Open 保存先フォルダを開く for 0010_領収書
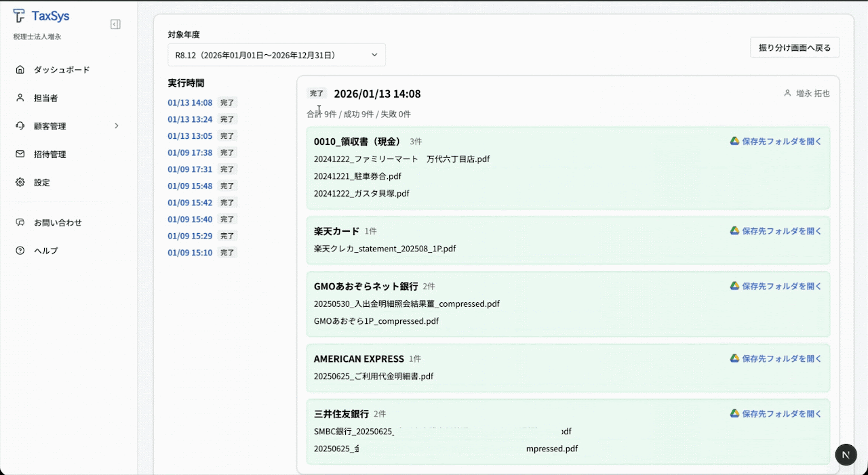Viewport: 868px width, 475px height. (x=782, y=141)
